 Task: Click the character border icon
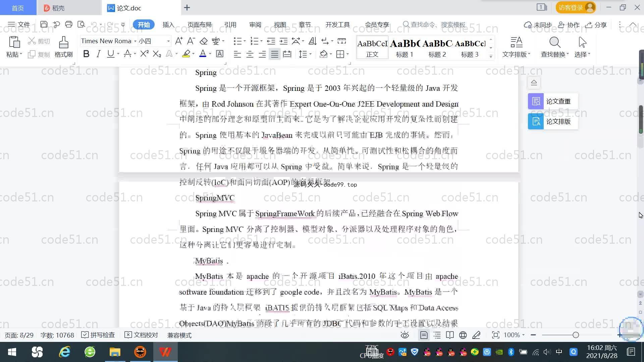tap(220, 54)
